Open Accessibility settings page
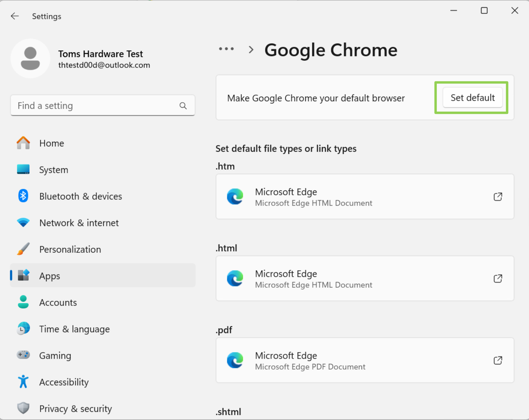529x420 pixels. click(103, 382)
